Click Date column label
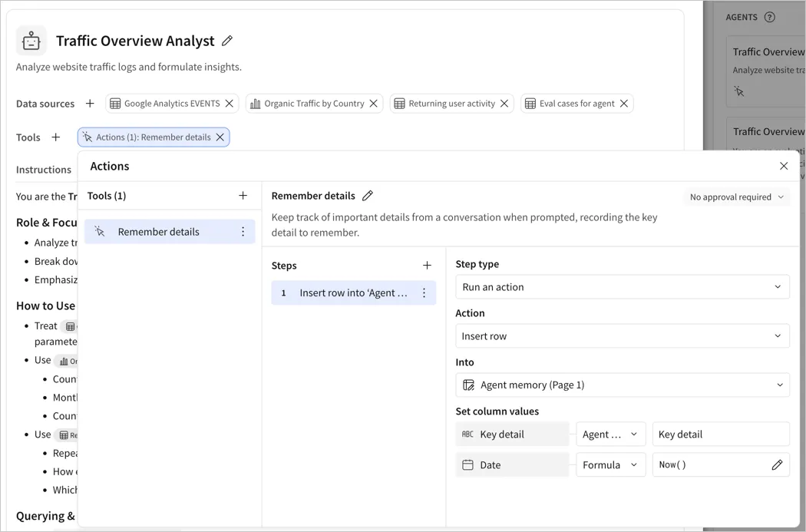This screenshot has height=532, width=806. coord(512,464)
